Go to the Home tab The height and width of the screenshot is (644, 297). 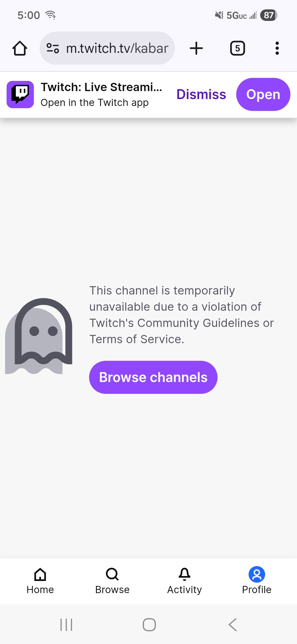tap(40, 581)
